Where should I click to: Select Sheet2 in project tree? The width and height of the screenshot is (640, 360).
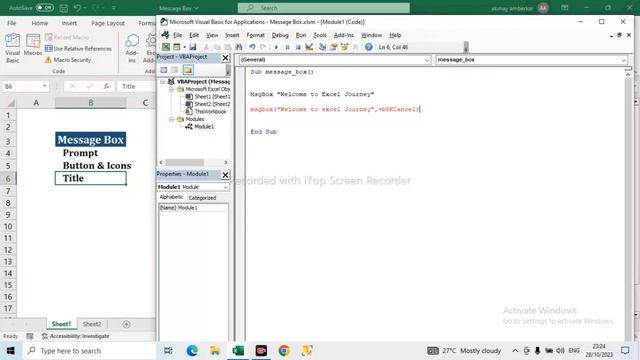point(208,104)
